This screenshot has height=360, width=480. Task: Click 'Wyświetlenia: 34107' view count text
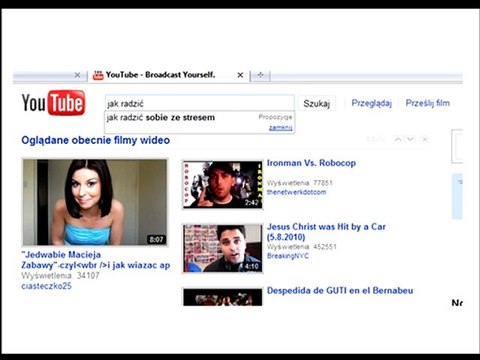pos(60,276)
